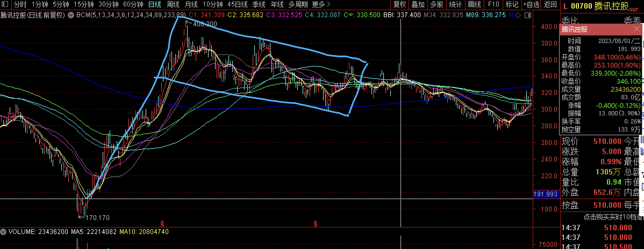The image size is (644, 249).
Task: Click the 返回 back button
Action: (550, 4)
